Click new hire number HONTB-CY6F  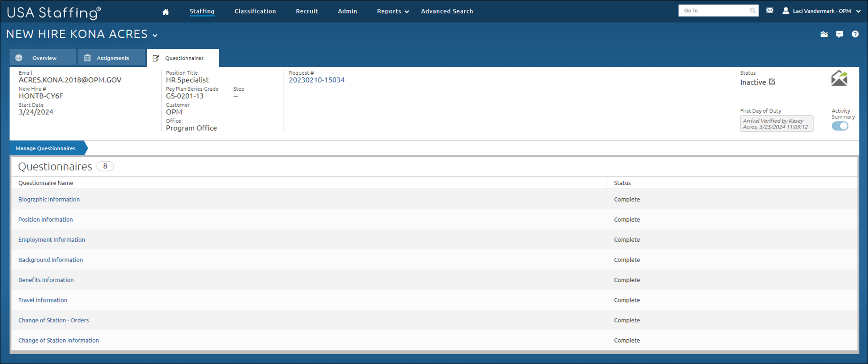[41, 96]
